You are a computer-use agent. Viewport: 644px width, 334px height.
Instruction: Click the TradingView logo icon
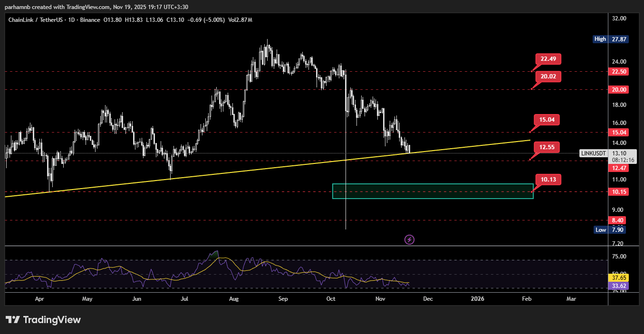(x=13, y=320)
